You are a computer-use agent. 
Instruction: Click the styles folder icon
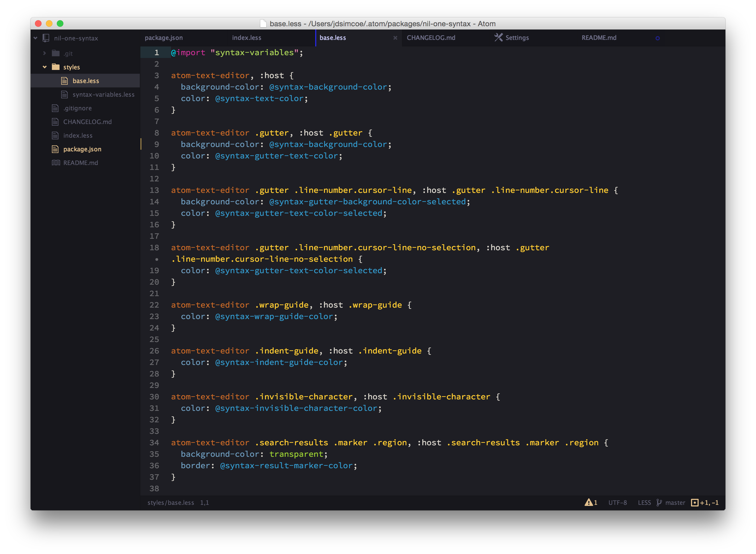coord(56,67)
